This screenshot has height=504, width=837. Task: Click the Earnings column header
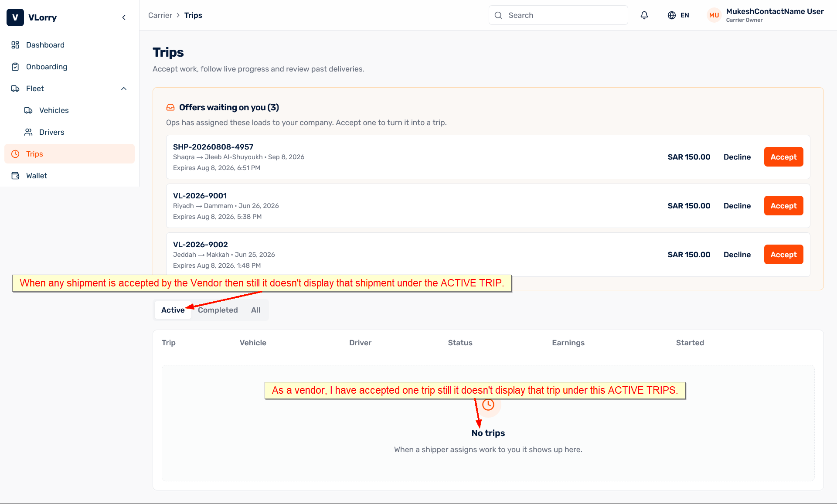[x=568, y=343]
